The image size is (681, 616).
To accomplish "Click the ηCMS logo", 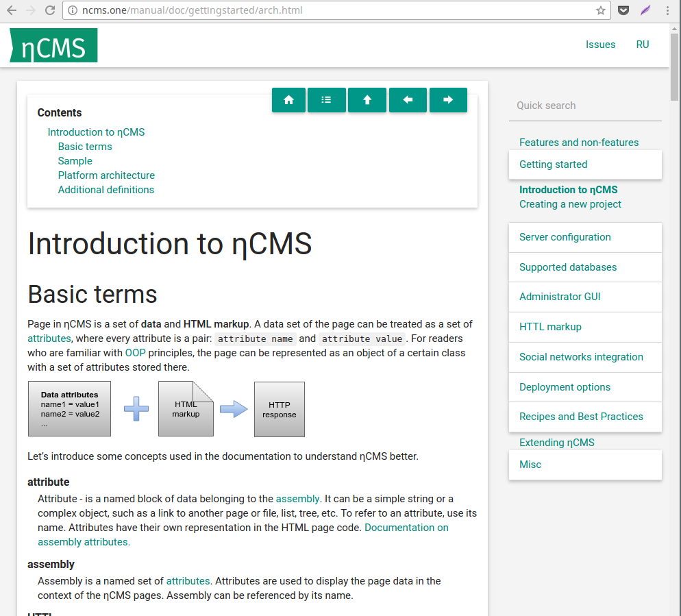I will (x=53, y=45).
